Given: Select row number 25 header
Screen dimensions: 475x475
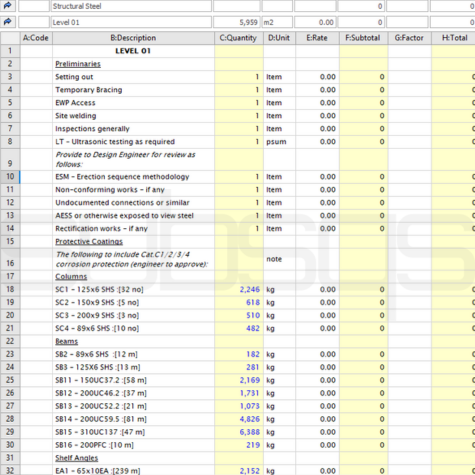Looking at the screenshot, I should 10,380.
